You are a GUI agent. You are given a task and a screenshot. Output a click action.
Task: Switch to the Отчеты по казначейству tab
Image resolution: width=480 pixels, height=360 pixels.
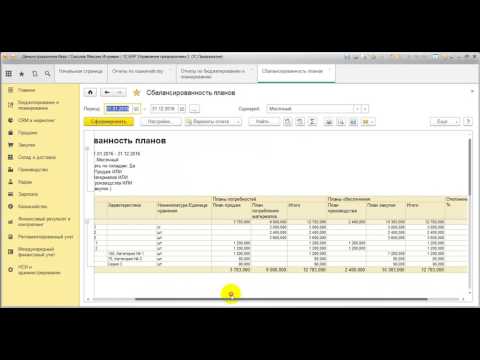(138, 71)
